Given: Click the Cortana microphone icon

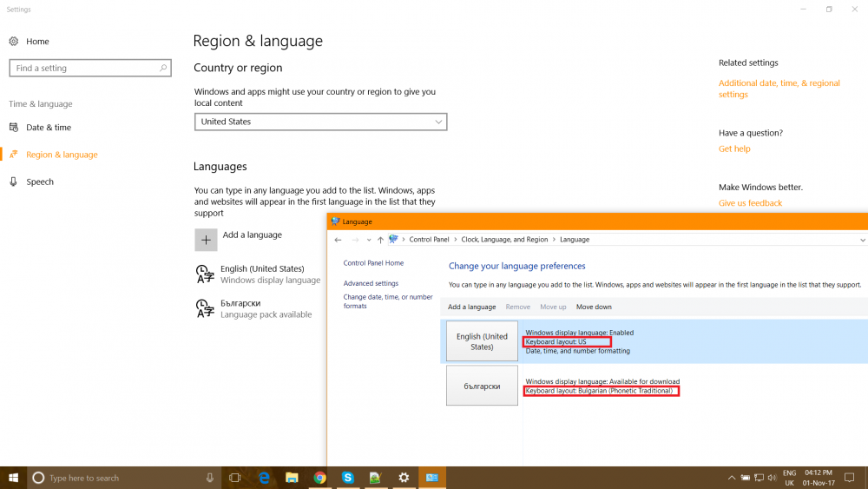Looking at the screenshot, I should [210, 478].
